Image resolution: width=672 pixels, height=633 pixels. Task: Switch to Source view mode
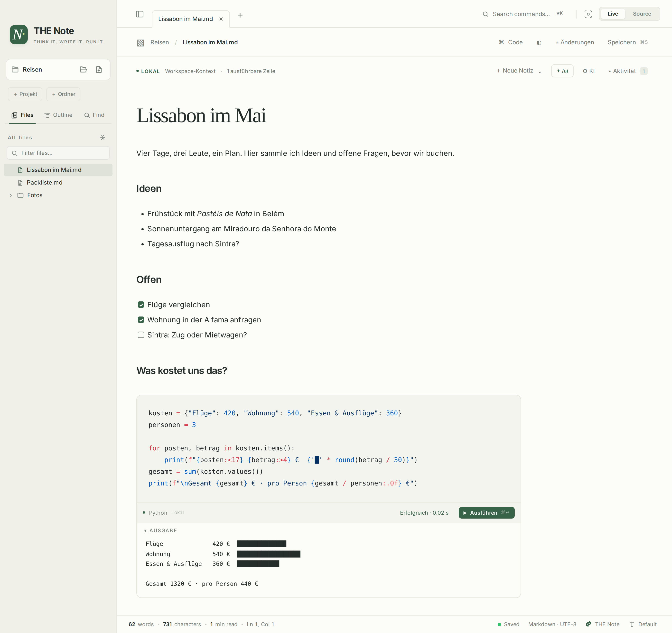point(642,14)
